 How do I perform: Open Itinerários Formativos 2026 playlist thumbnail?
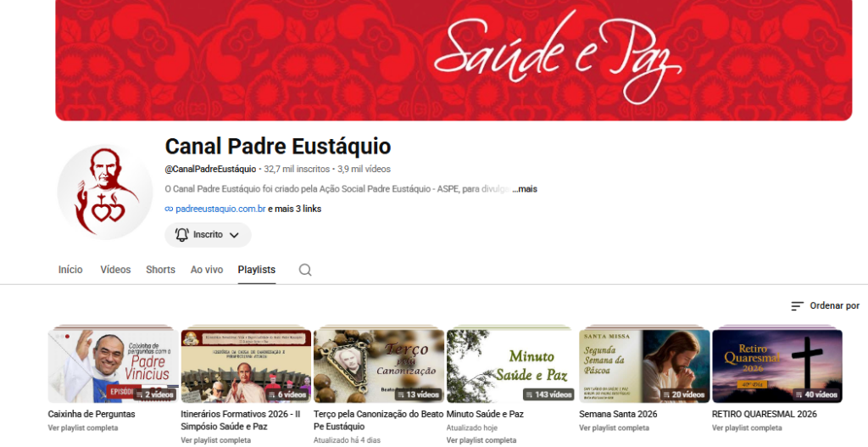246,366
